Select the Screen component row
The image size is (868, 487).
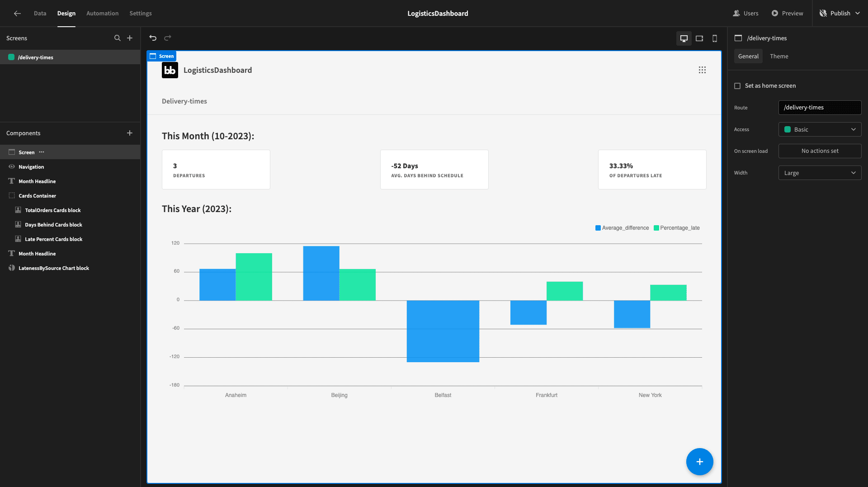(70, 152)
